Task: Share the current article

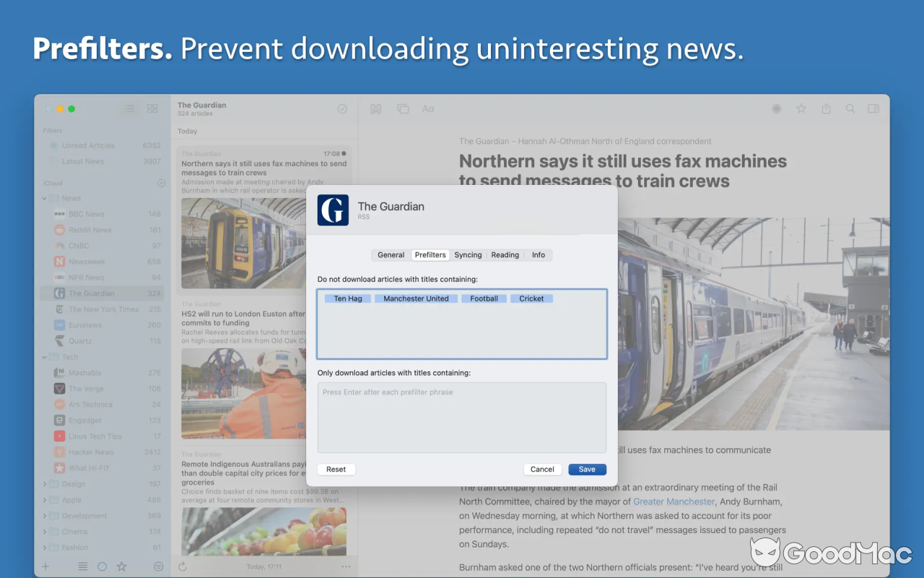Action: click(x=826, y=108)
